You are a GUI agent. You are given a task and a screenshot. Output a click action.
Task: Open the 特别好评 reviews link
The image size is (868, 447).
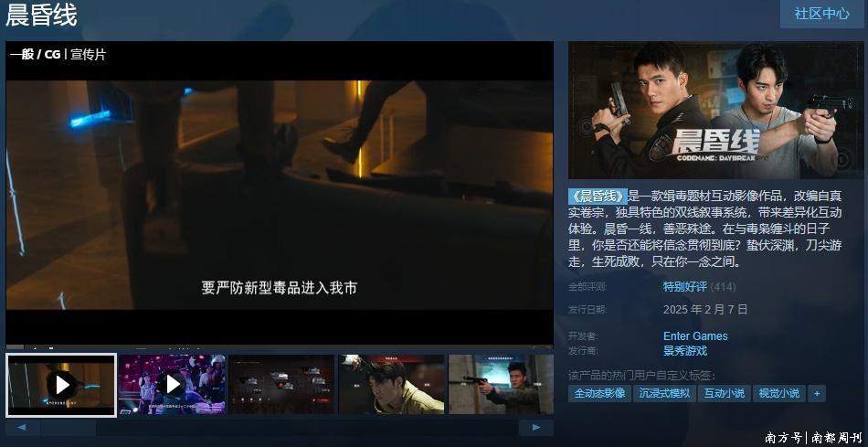tap(684, 287)
